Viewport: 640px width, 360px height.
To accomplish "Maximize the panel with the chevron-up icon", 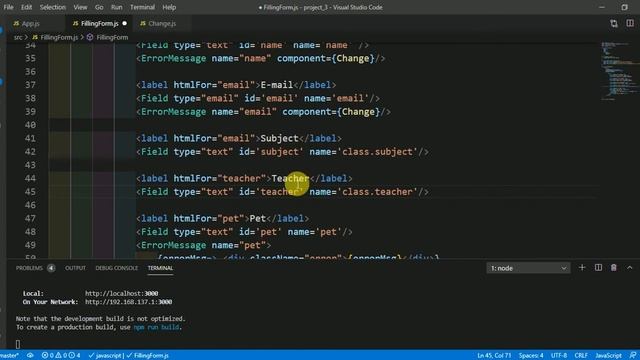I will (x=630, y=268).
